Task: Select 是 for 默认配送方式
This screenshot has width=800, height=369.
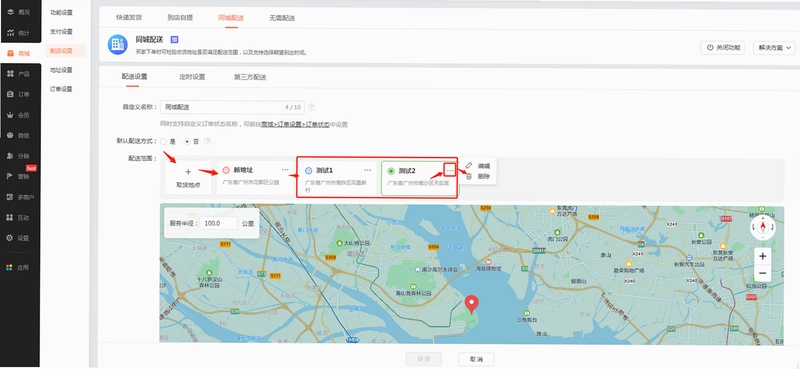Action: (x=163, y=141)
